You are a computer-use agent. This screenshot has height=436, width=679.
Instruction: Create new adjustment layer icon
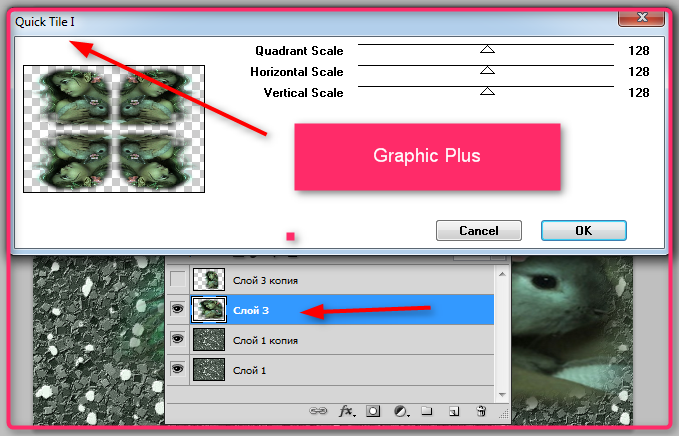point(401,411)
